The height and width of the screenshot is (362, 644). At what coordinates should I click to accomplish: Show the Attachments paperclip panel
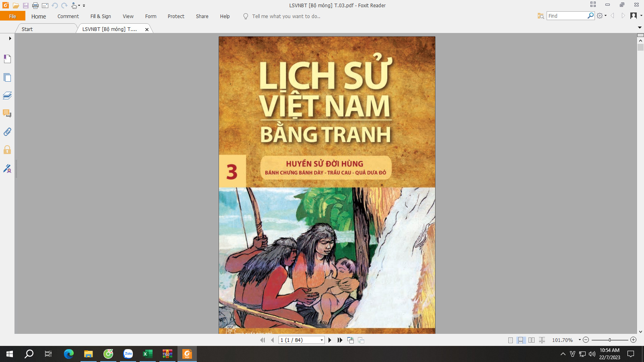click(7, 132)
